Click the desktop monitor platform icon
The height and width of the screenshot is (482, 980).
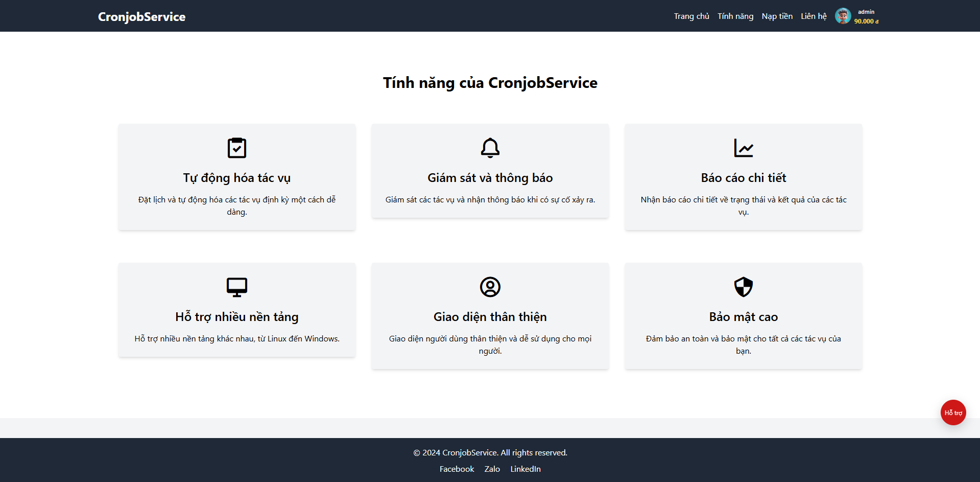click(236, 287)
